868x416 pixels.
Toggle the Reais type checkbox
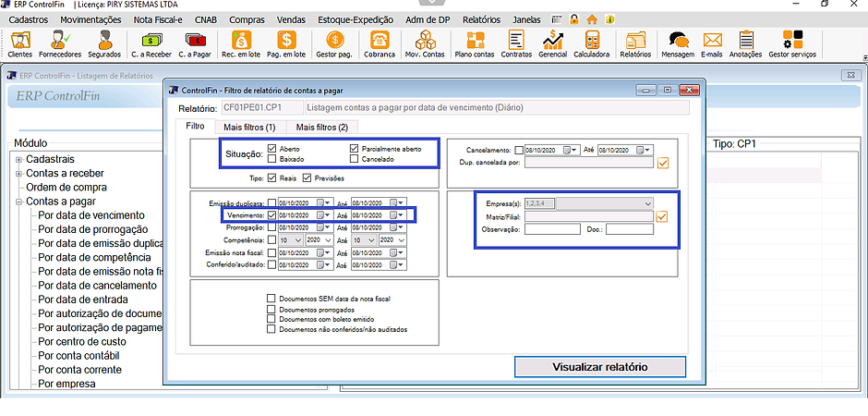coord(271,178)
